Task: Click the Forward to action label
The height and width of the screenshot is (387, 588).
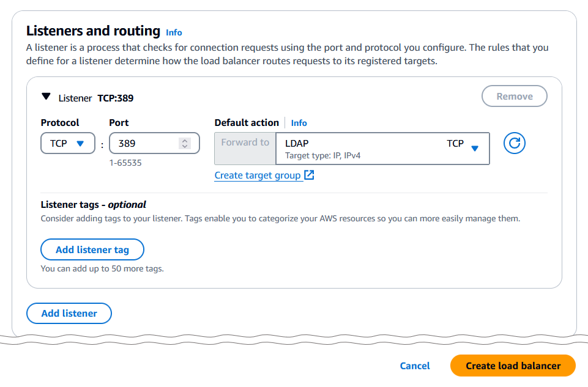Action: (x=245, y=142)
